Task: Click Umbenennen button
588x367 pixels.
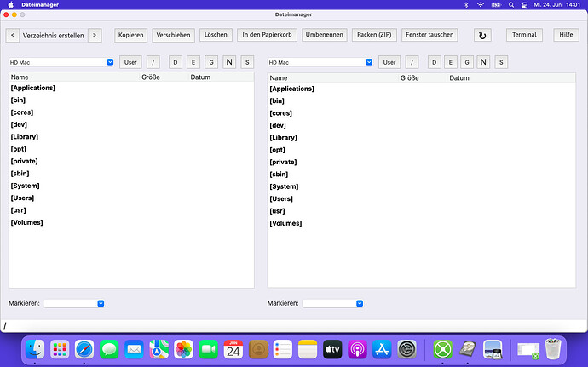Action: coord(325,35)
